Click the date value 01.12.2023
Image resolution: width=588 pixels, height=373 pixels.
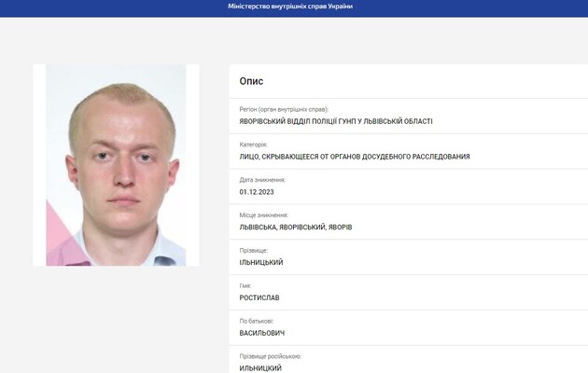tap(257, 192)
